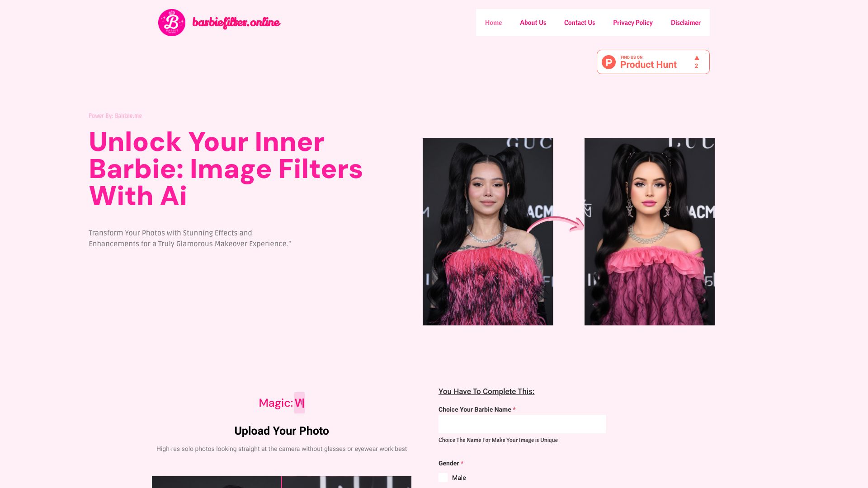This screenshot has height=488, width=868.
Task: Click the 'You Have To Complete This' section expander
Action: 486,391
